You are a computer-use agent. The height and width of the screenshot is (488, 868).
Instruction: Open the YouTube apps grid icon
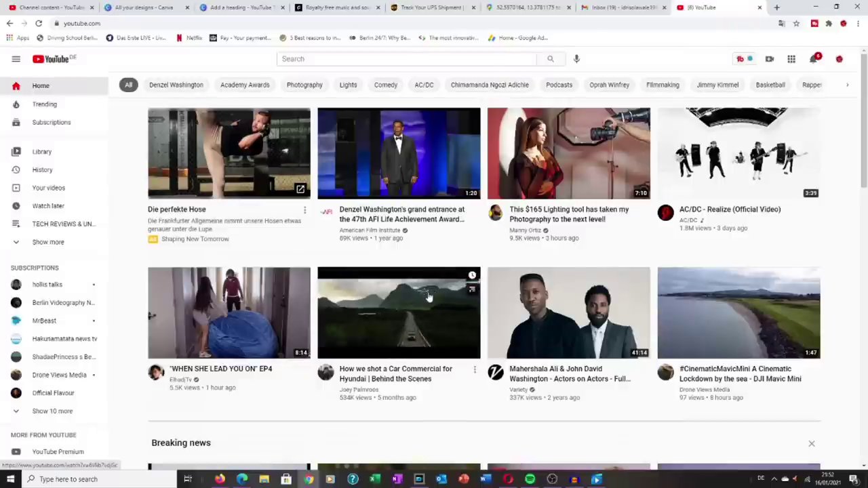791,59
